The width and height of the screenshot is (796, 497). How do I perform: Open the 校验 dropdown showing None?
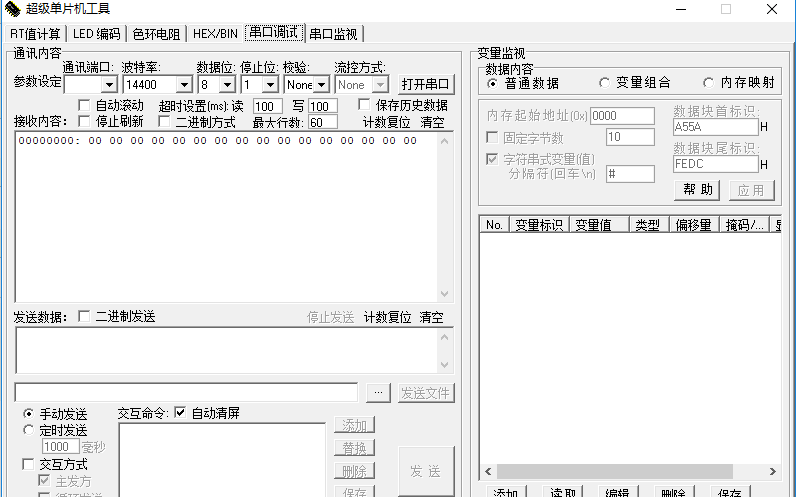321,85
